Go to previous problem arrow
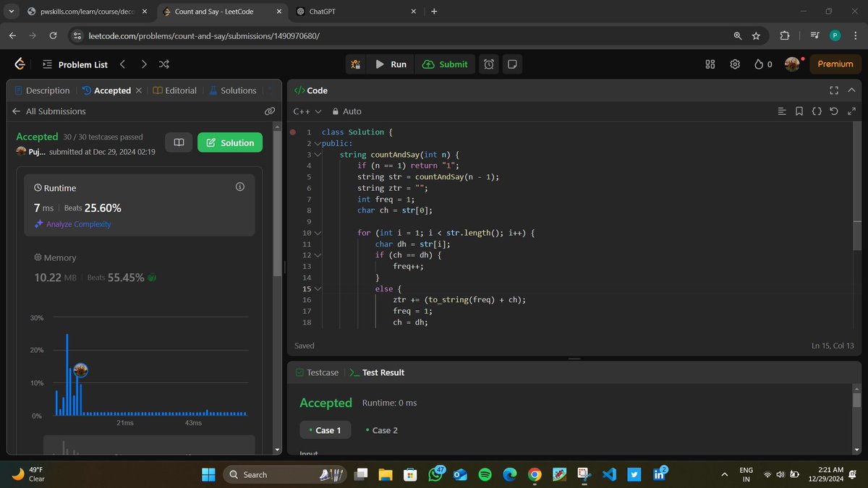 tap(122, 64)
